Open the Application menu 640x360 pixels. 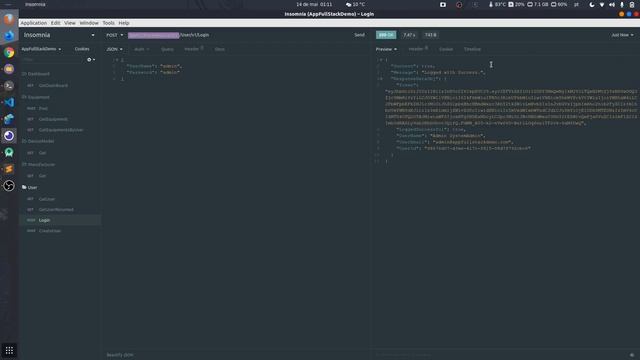tap(33, 23)
